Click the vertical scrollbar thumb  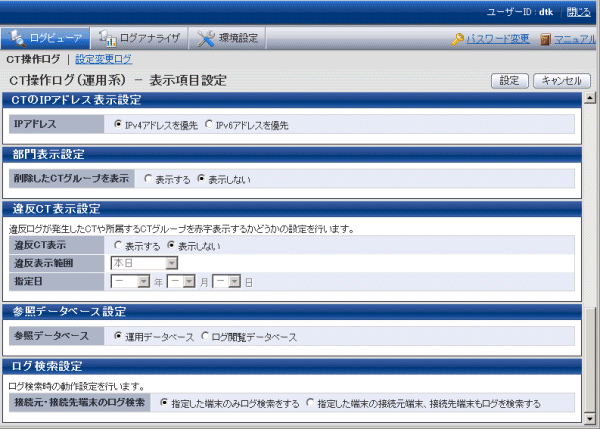point(590,360)
